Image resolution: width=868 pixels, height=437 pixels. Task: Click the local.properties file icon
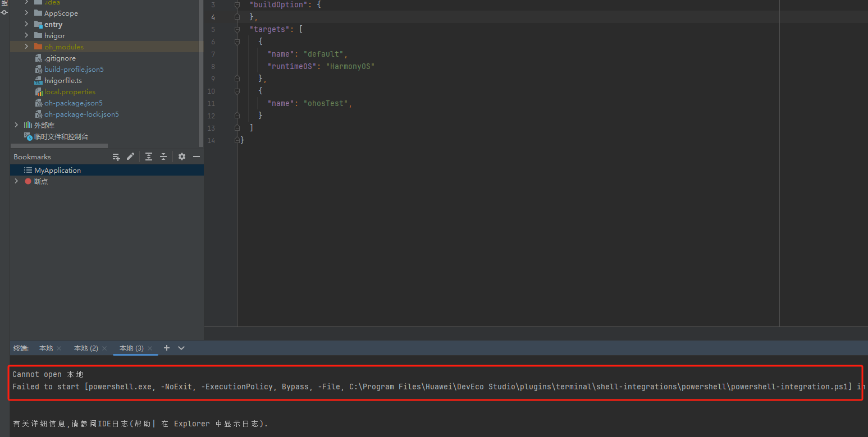point(38,92)
